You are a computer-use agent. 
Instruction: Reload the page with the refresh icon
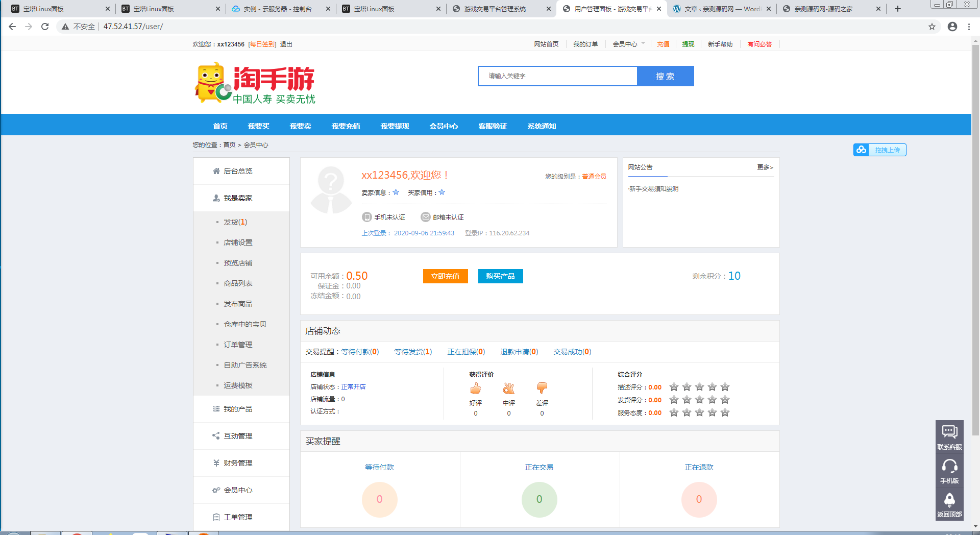coord(45,27)
